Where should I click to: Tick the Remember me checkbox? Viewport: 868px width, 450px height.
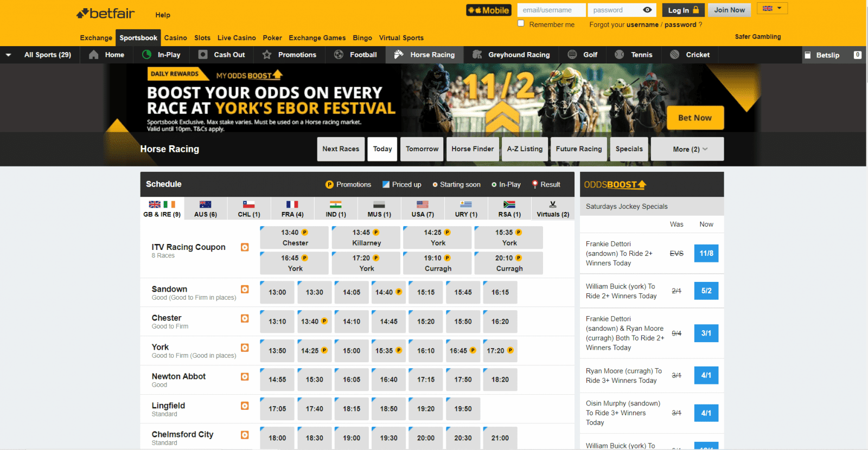pyautogui.click(x=521, y=23)
